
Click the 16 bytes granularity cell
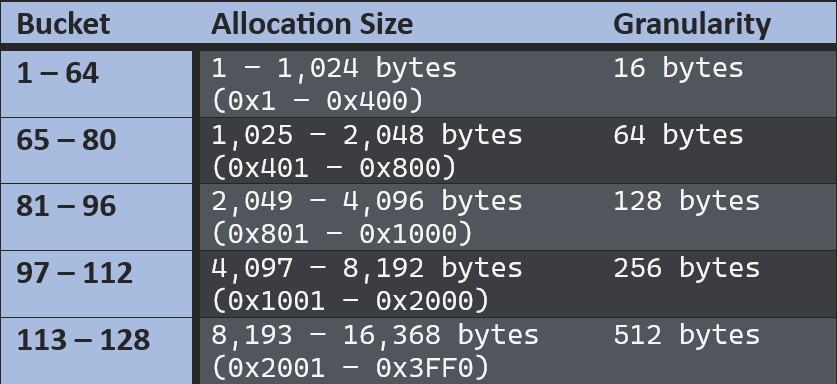pyautogui.click(x=678, y=69)
